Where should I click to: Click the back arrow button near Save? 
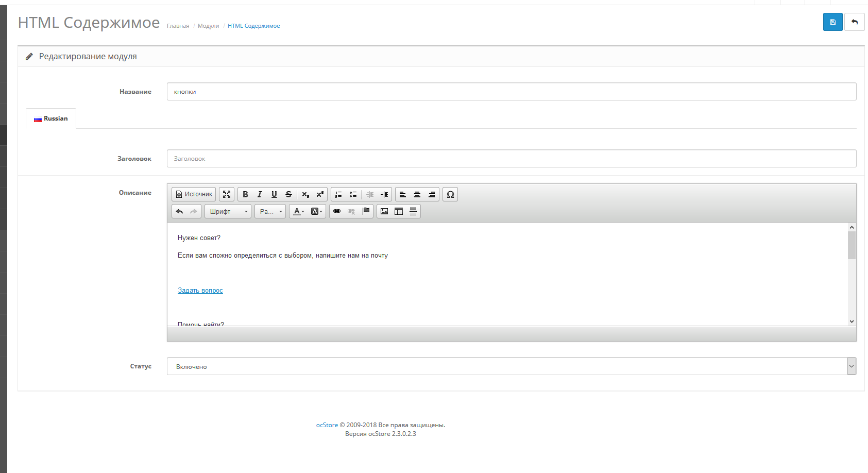click(x=854, y=22)
